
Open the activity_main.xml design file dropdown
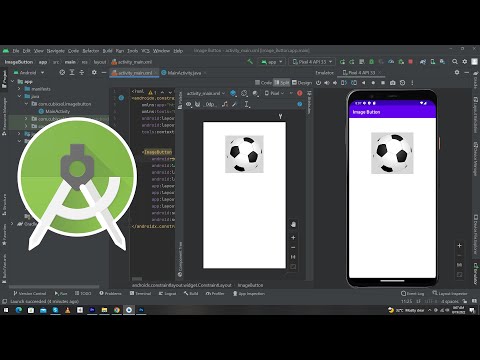coord(206,93)
